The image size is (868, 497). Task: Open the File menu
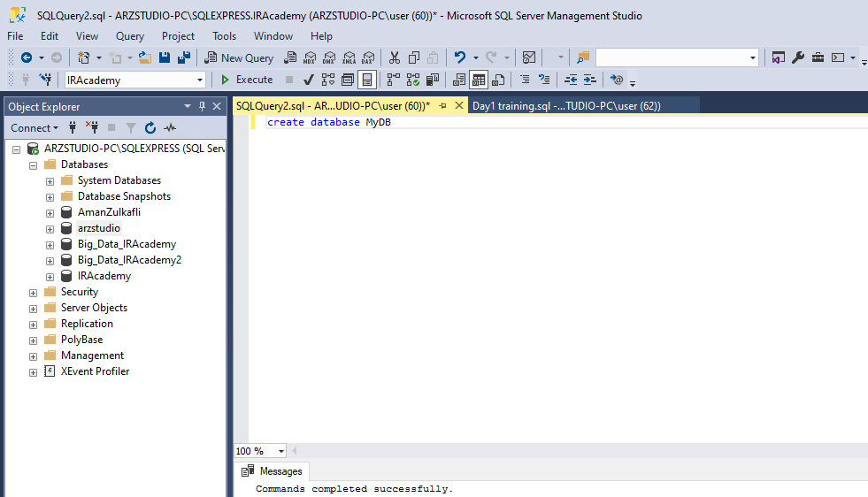[x=15, y=36]
